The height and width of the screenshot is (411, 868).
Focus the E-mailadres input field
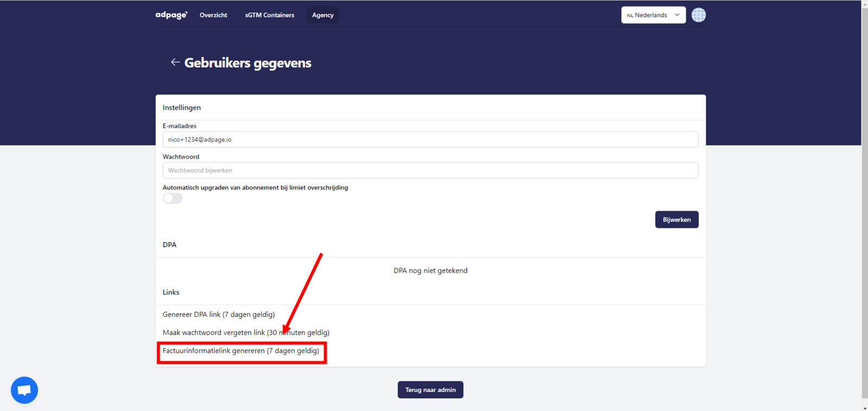pos(430,140)
